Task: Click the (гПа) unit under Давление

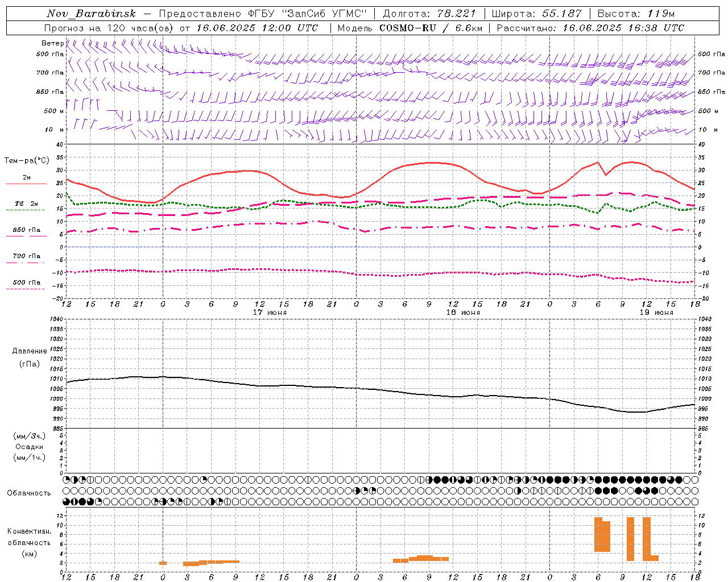Action: point(30,364)
